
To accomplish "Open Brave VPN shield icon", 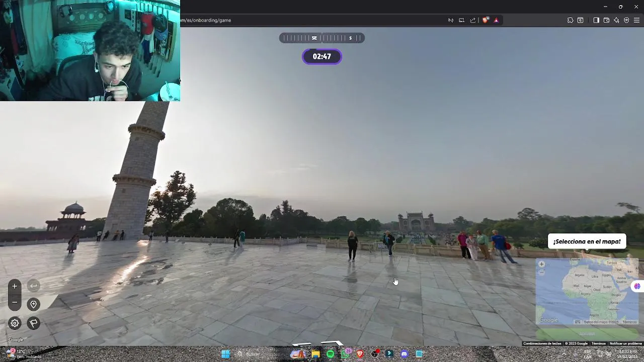I will coord(626,20).
